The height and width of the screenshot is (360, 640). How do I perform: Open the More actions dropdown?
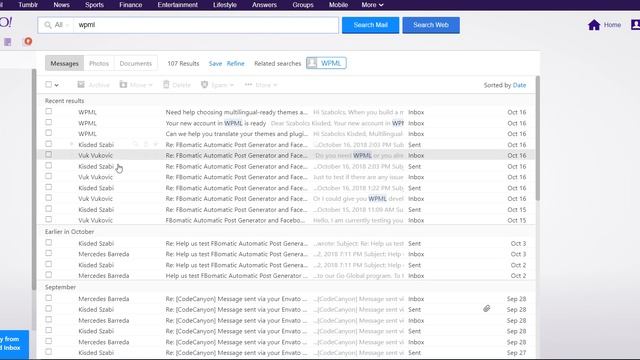tap(261, 84)
